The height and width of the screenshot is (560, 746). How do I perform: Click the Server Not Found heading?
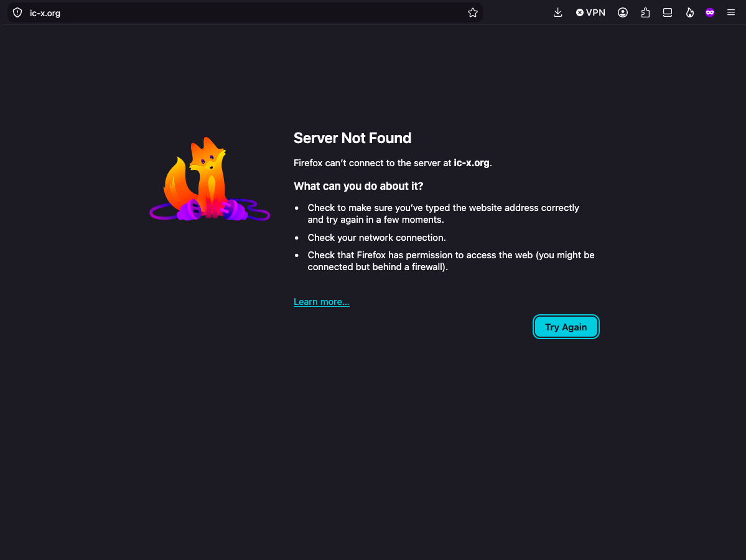coord(352,138)
